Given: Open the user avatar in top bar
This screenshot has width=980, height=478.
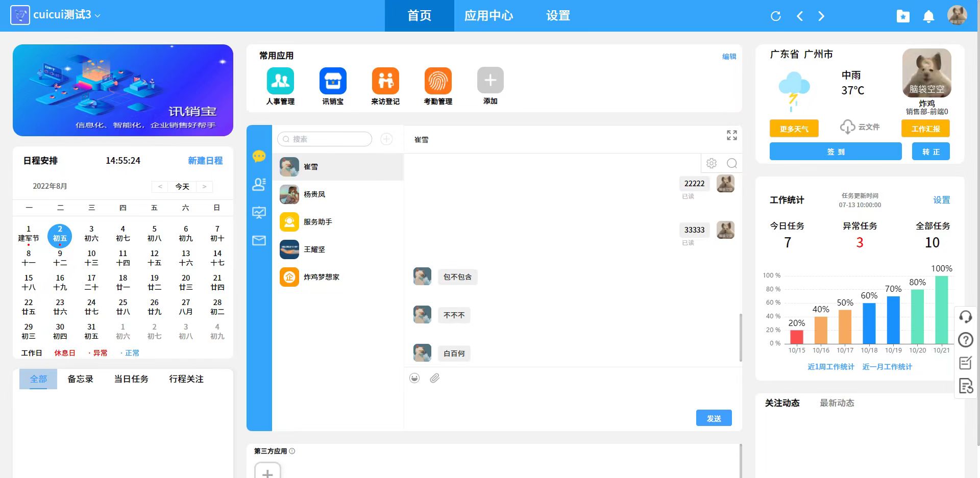Looking at the screenshot, I should (957, 15).
